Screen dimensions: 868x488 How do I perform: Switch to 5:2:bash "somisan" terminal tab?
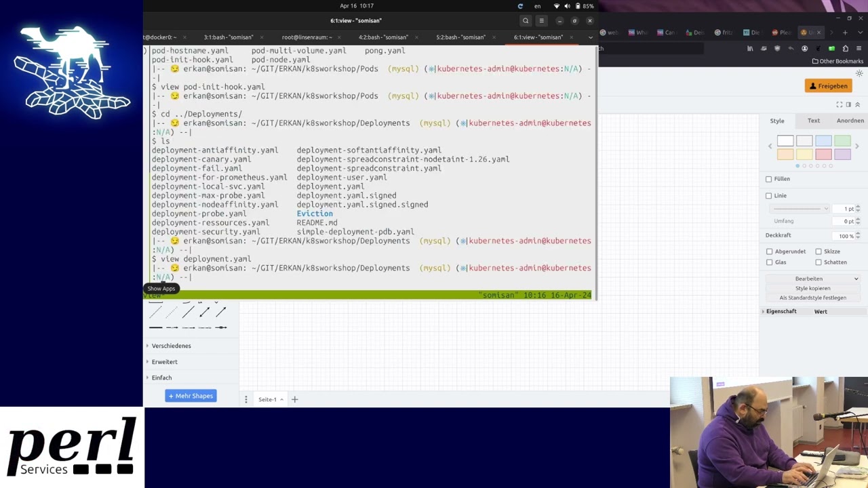pos(460,37)
